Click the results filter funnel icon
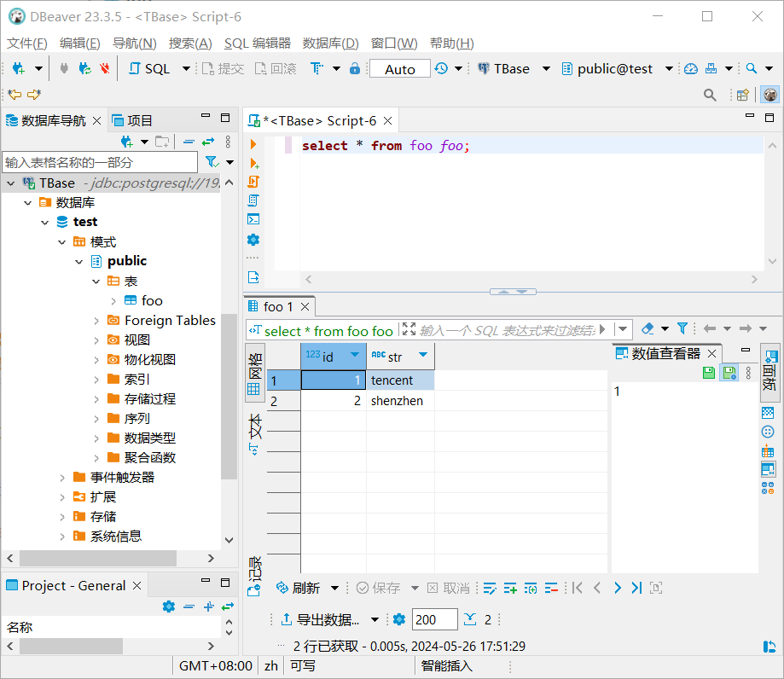784x679 pixels. tap(682, 328)
